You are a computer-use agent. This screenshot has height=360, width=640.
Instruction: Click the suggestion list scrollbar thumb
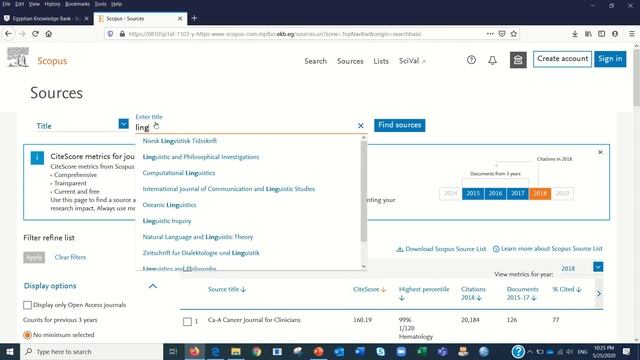pos(364,191)
